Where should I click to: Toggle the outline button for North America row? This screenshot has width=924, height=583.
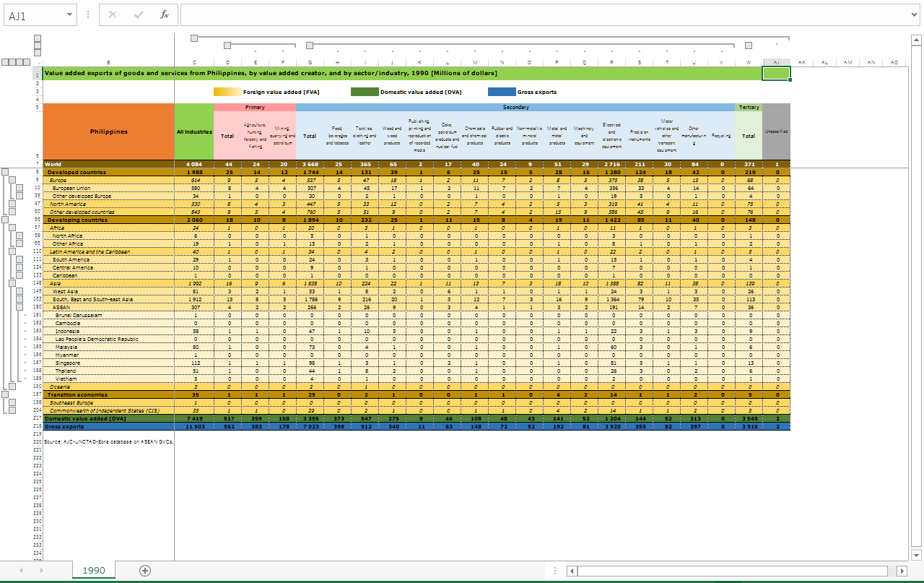coord(12,204)
